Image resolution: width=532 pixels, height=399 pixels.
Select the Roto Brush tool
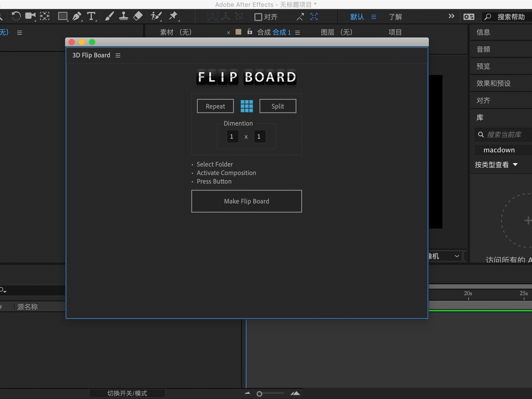156,16
